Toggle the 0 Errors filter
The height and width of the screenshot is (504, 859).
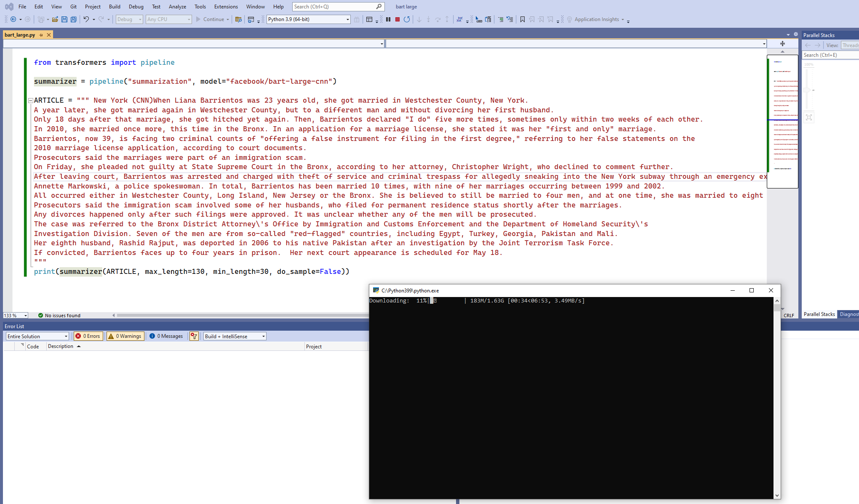pyautogui.click(x=88, y=336)
